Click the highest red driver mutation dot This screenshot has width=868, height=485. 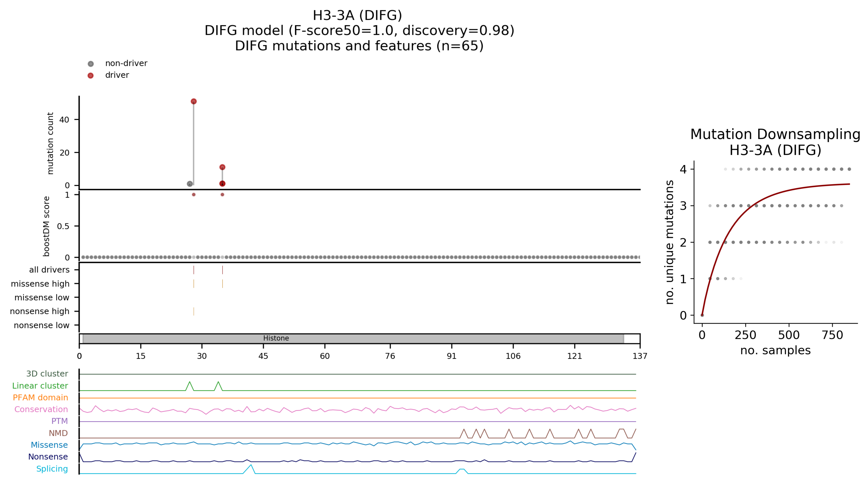(193, 101)
